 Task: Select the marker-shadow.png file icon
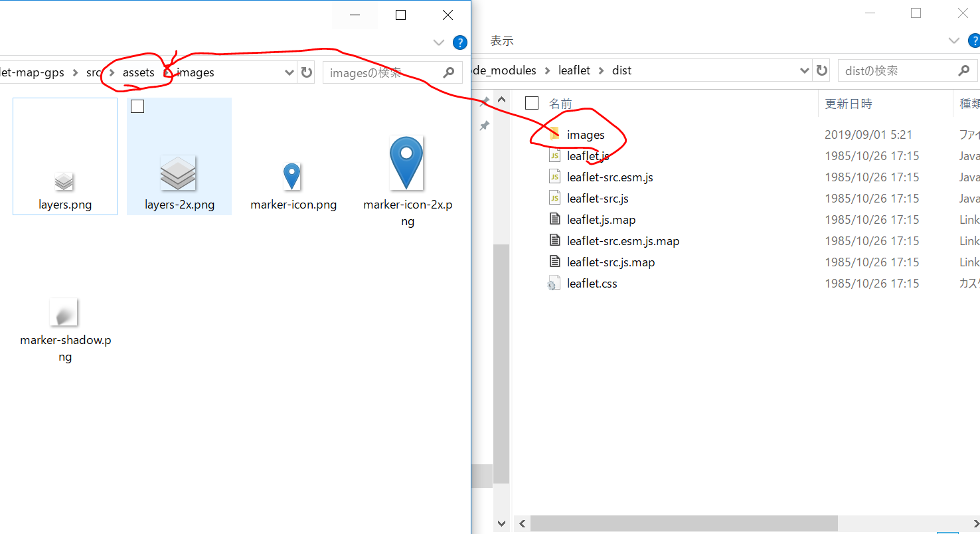pyautogui.click(x=64, y=312)
